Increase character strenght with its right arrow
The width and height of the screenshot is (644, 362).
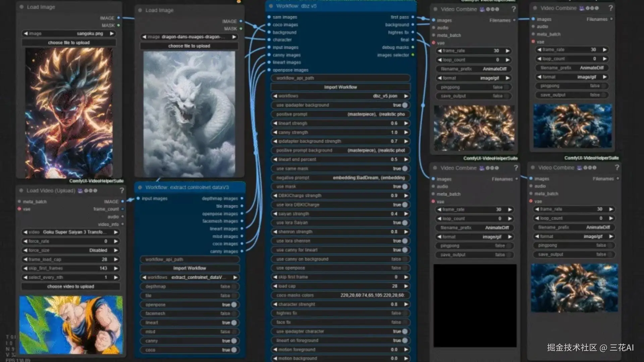[x=406, y=304]
